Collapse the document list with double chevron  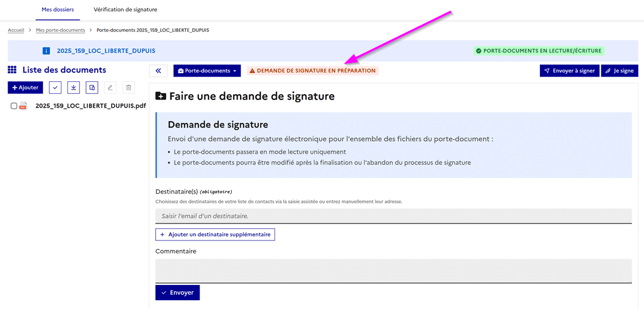(158, 71)
